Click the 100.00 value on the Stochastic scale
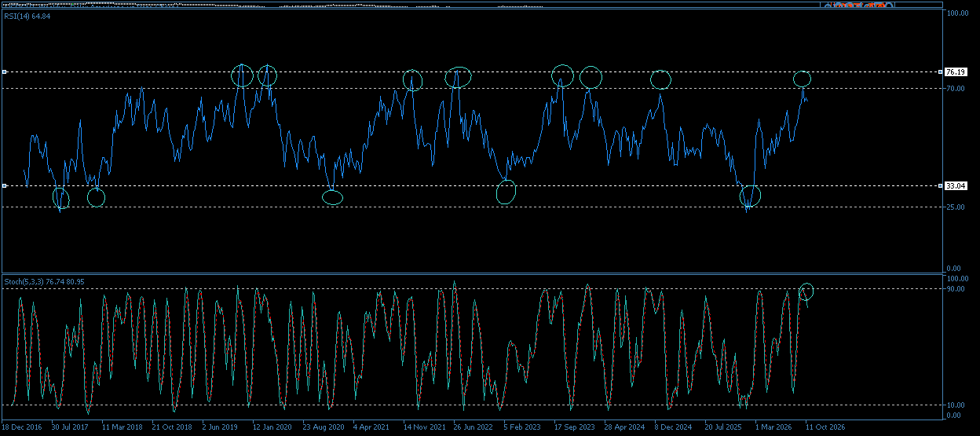Viewport: 980px width, 436px height. click(956, 279)
